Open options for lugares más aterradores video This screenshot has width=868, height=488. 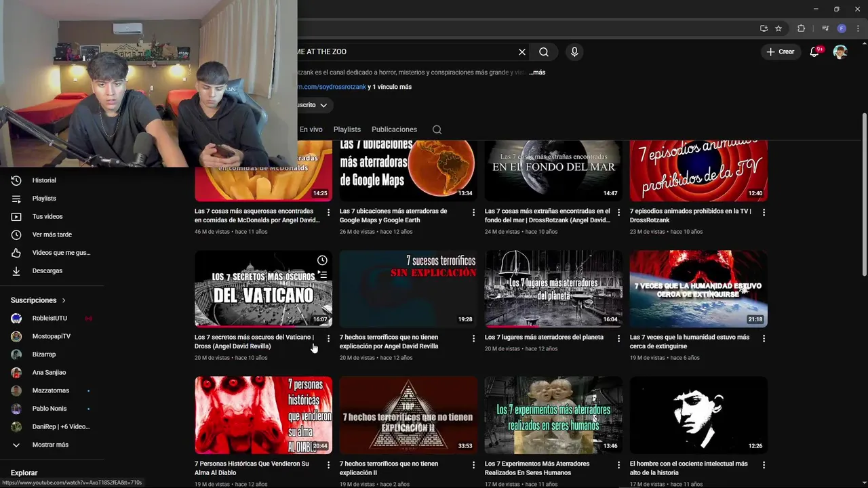[618, 338]
